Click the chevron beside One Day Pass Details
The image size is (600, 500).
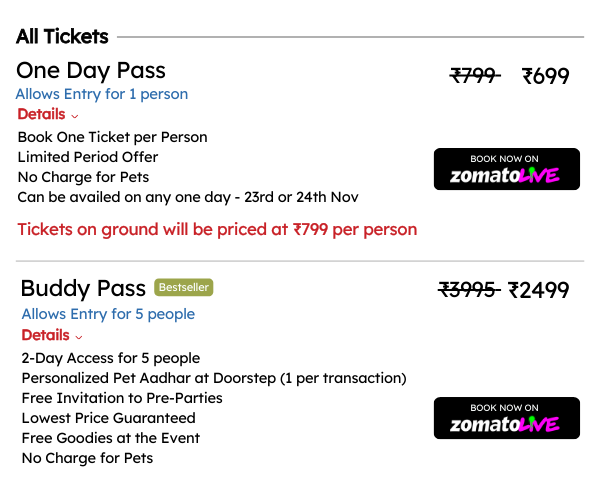(75, 116)
